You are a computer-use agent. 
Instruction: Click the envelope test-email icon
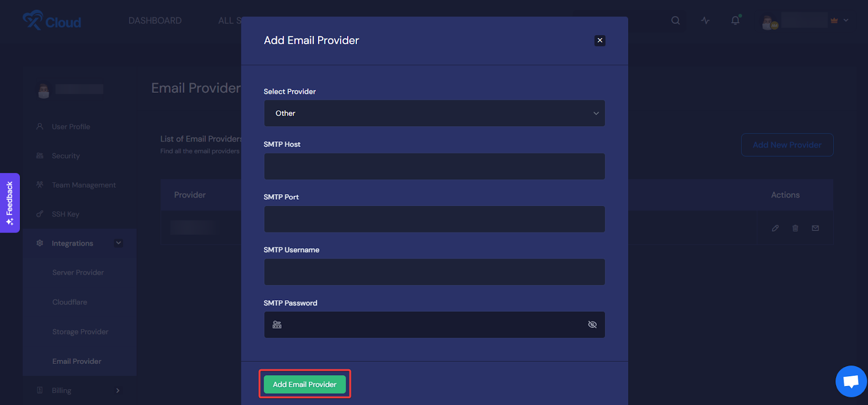(815, 228)
